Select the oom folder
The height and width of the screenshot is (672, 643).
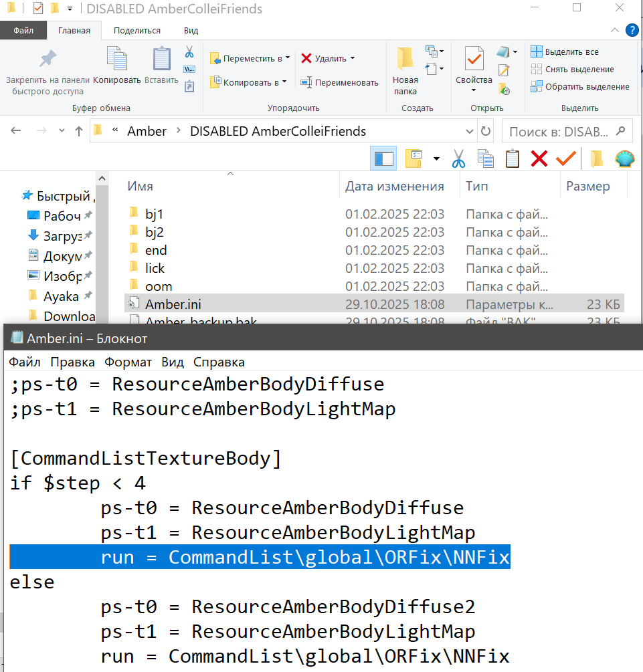point(159,286)
